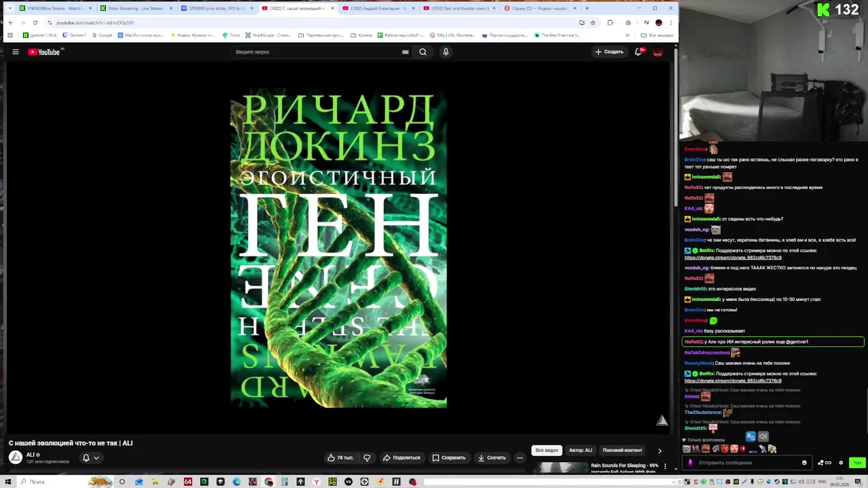Click the browser address bar with the youtube.com URL
Screen dimensions: 868x488
(312, 22)
